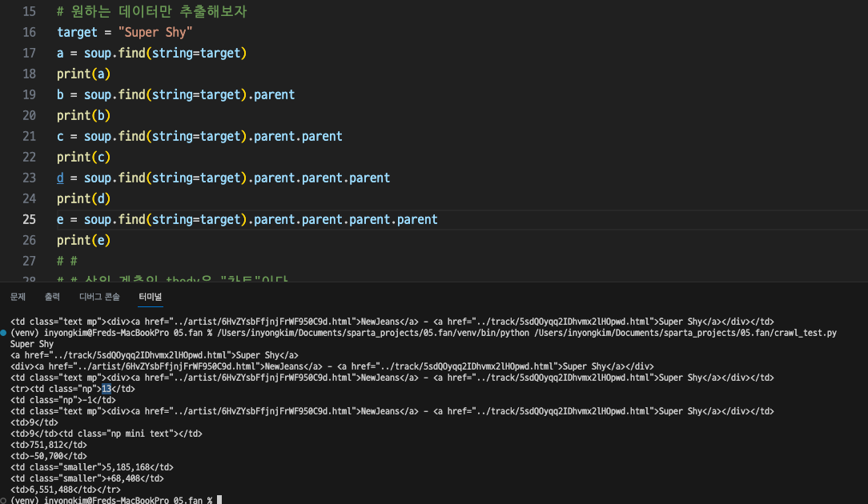Click the plain 'Super Shy' terminal output line
The height and width of the screenshot is (504, 868).
31,344
